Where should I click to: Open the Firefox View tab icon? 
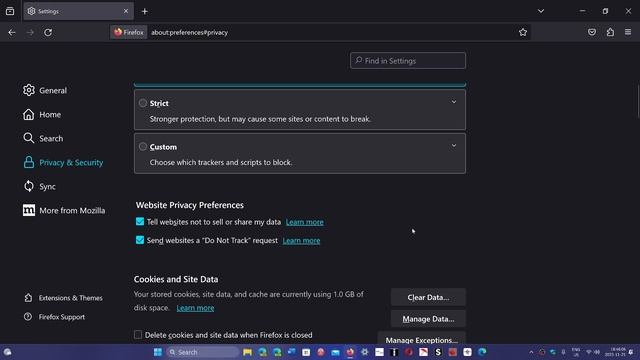[x=10, y=11]
